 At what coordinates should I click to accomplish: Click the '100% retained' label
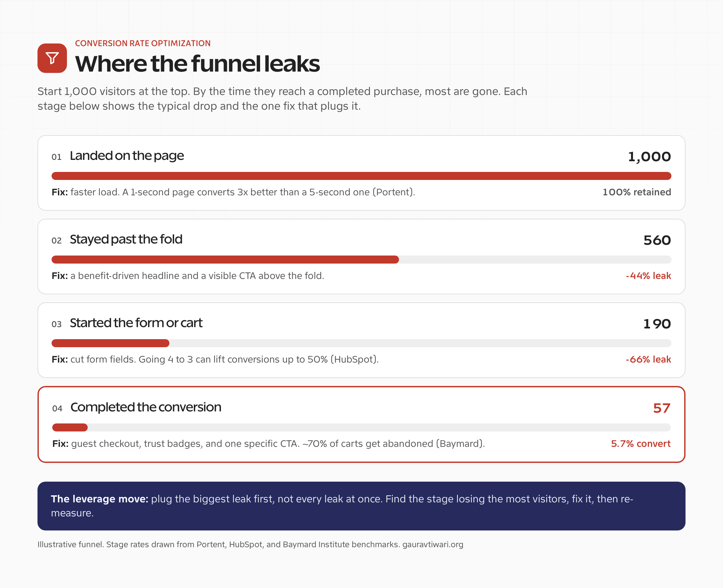tap(637, 192)
